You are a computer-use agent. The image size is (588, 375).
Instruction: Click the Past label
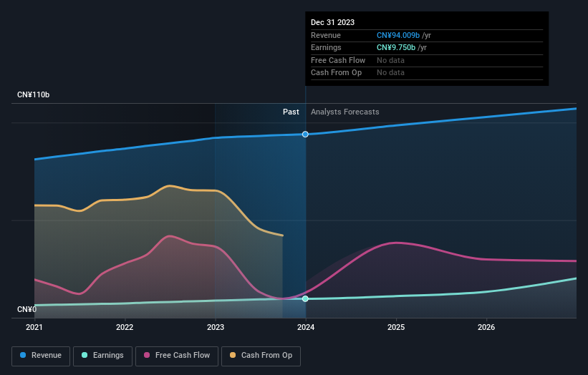291,112
